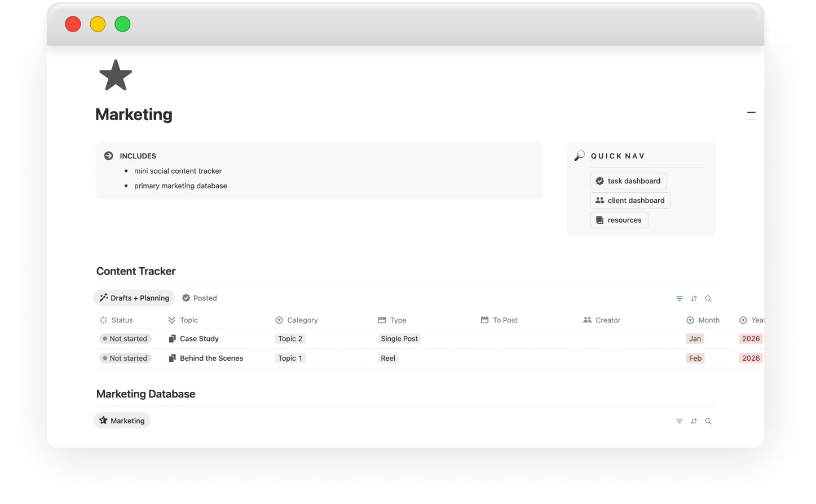Open the Marketing Database search icon
The height and width of the screenshot is (504, 816).
click(x=708, y=421)
